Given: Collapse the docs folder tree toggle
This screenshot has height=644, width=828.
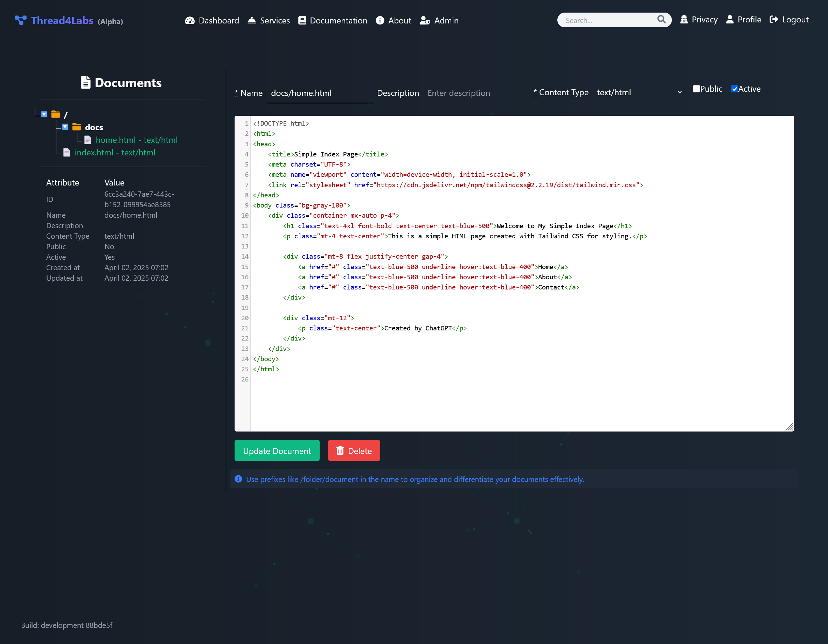Looking at the screenshot, I should [65, 127].
